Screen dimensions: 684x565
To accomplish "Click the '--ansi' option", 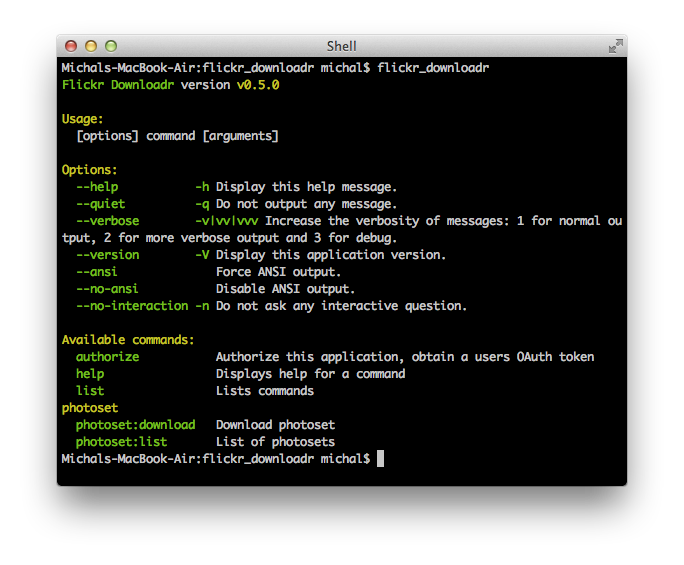I will (97, 272).
